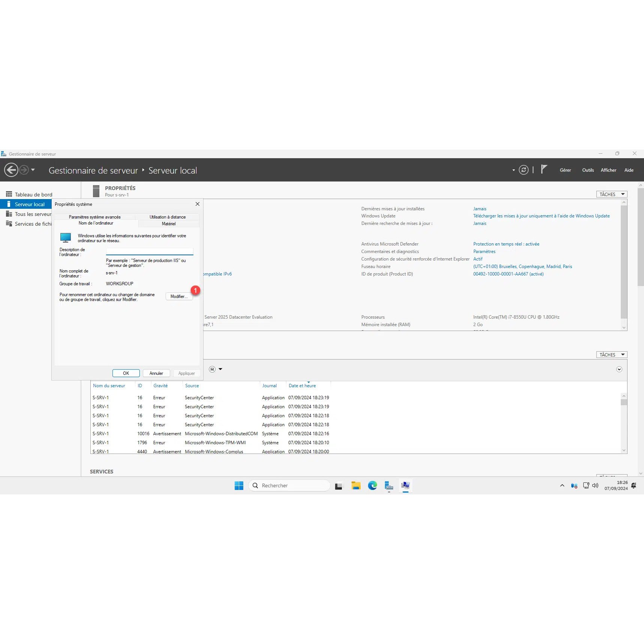
Task: Click the Annuler button
Action: 156,373
